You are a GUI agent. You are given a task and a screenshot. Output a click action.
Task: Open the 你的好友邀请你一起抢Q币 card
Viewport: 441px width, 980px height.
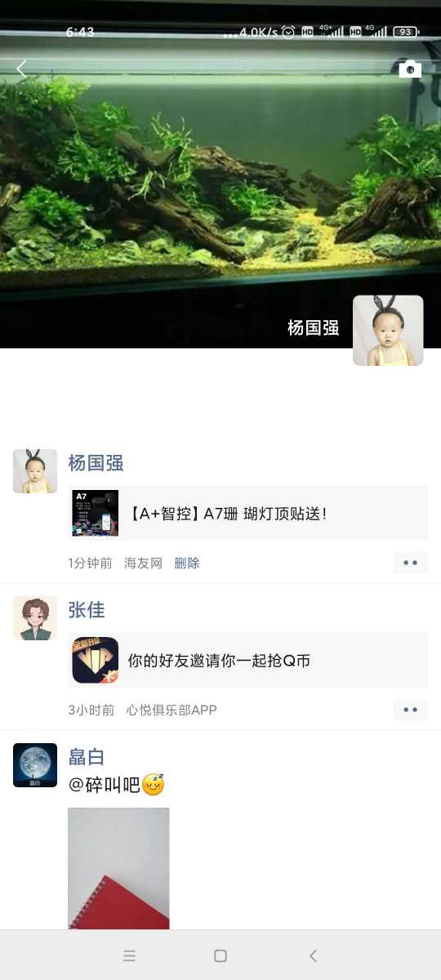[x=247, y=660]
